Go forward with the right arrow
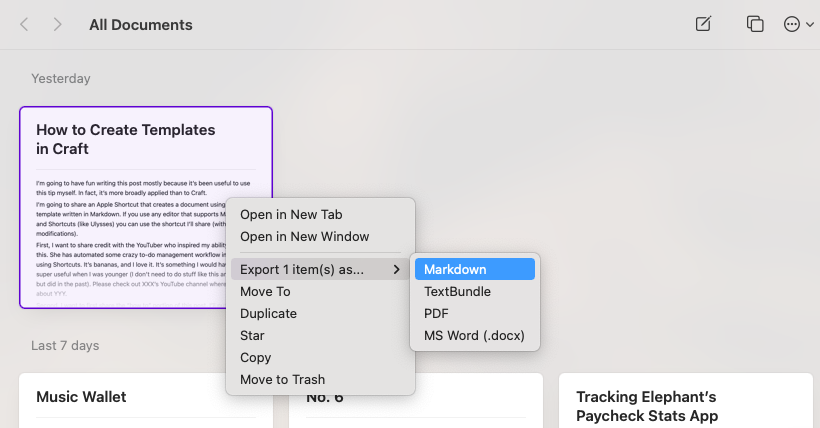 pos(58,25)
